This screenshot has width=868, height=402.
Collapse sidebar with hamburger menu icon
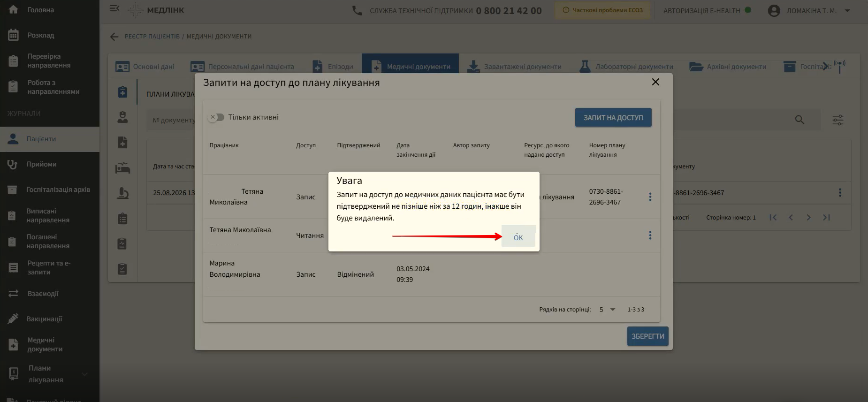coord(114,8)
